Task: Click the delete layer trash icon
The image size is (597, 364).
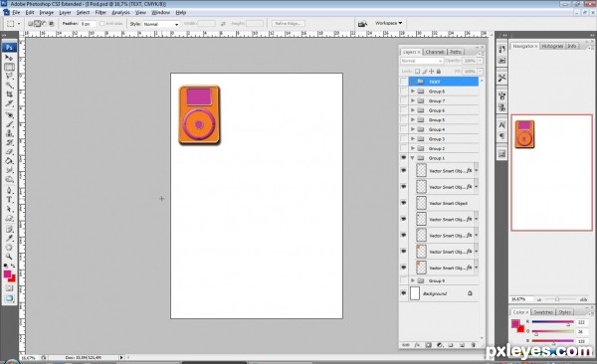Action: click(474, 345)
